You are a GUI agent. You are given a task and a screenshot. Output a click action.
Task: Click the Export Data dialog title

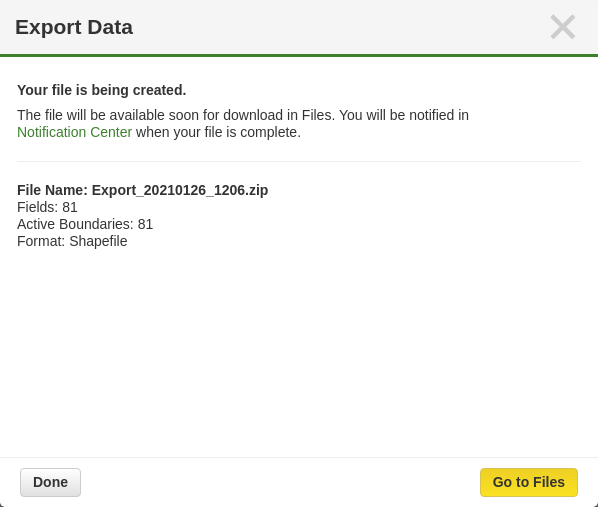click(x=74, y=27)
